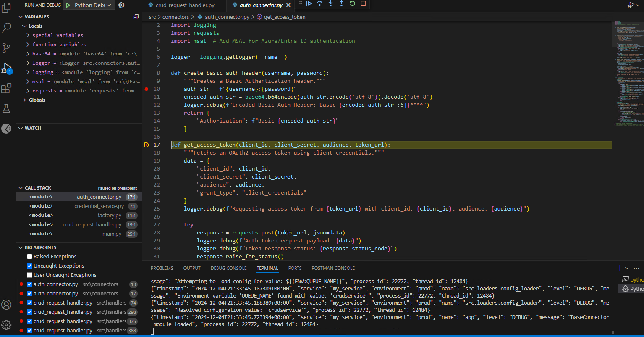Click Step Out in the debug toolbar
This screenshot has height=337, width=644.
click(x=341, y=3)
